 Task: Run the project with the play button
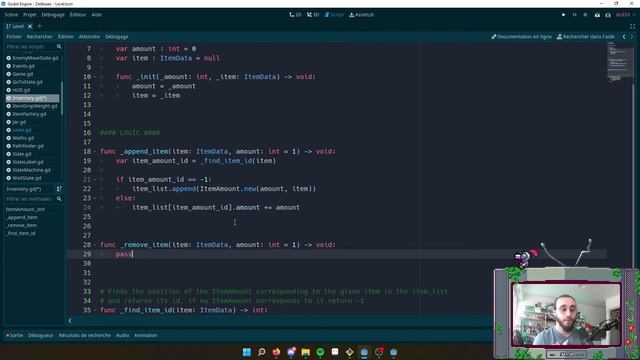tap(564, 15)
